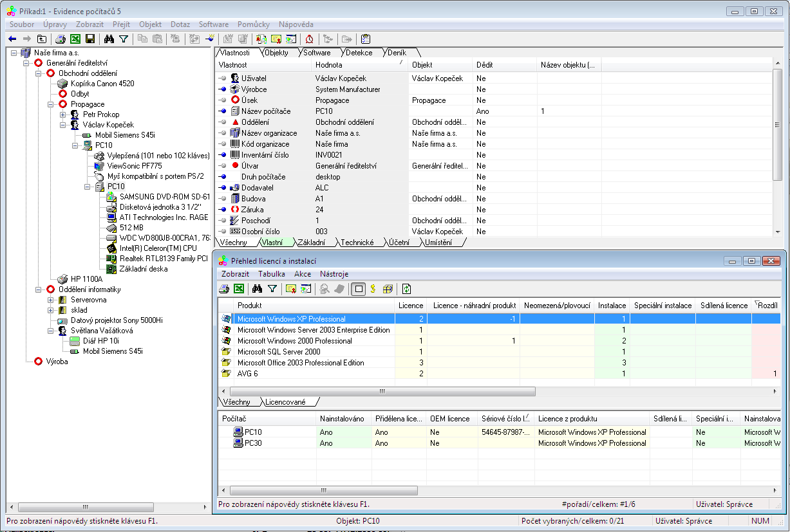Click the Excel icon in the license window
The image size is (790, 532).
click(239, 289)
